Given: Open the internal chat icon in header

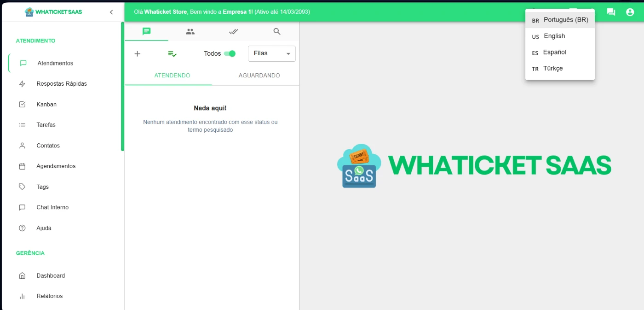Looking at the screenshot, I should (x=611, y=12).
